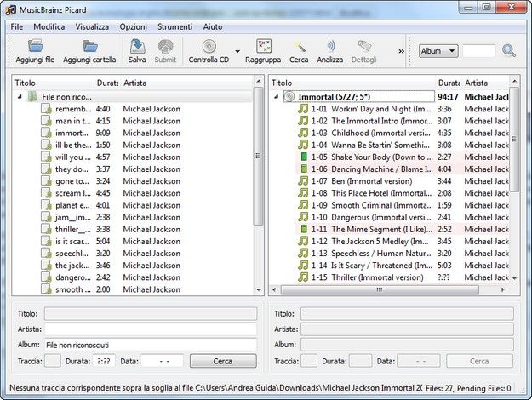This screenshot has width=532, height=400.
Task: Select track 1-10 Dangerous row
Action: (403, 217)
